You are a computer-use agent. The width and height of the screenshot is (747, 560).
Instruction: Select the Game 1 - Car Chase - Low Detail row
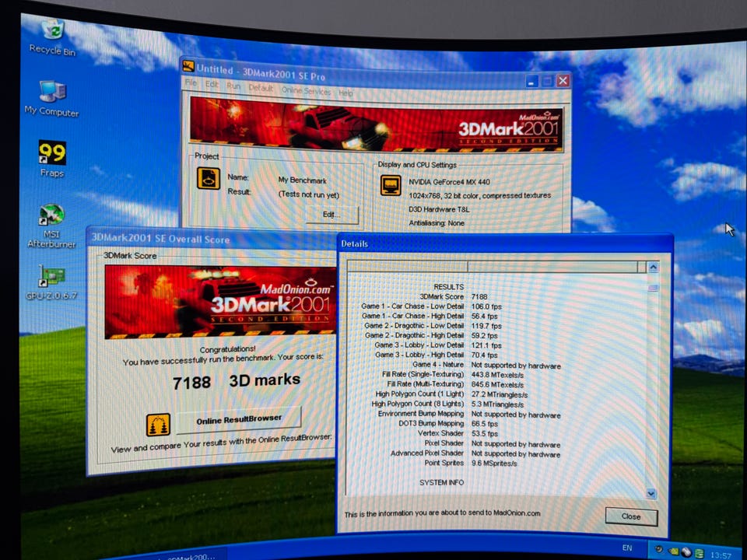coord(432,306)
